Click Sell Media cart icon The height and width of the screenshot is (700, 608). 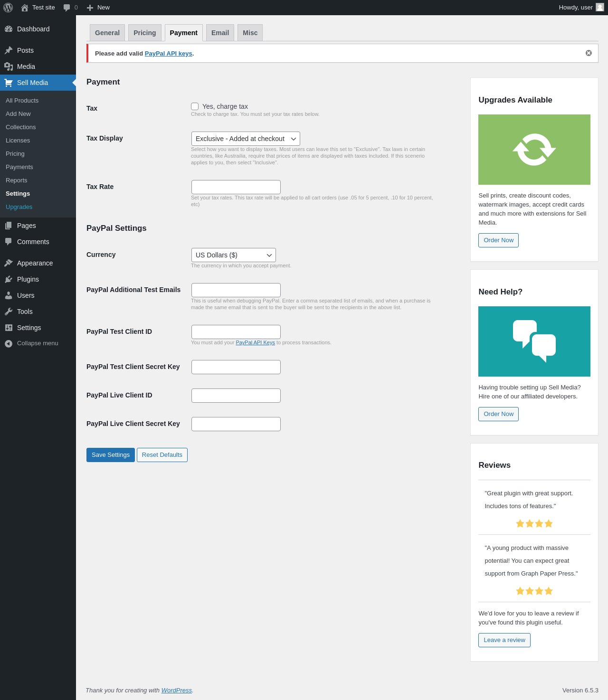[x=9, y=83]
